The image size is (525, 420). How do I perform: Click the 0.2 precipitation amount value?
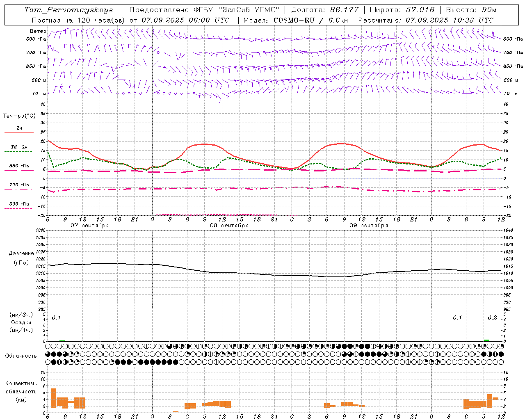click(492, 317)
